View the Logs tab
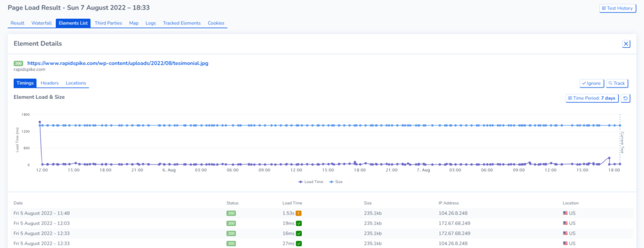 click(x=151, y=23)
